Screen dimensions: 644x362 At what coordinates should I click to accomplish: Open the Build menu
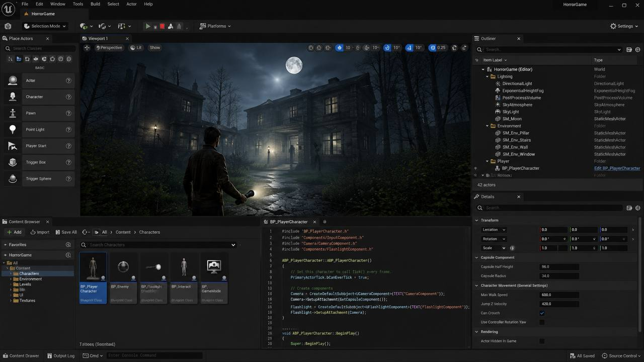pos(95,4)
